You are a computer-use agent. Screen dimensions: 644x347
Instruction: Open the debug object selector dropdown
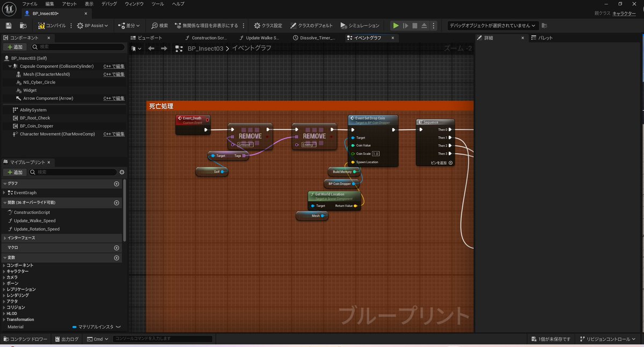coord(493,25)
